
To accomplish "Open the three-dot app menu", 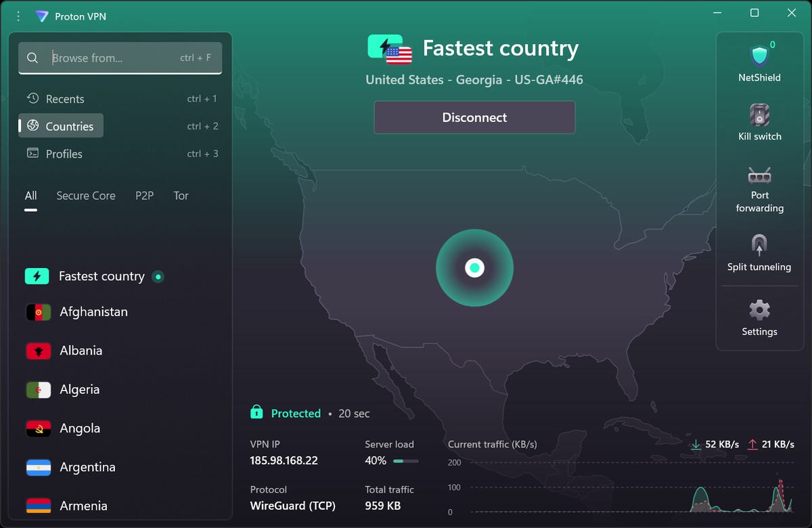I will (x=18, y=16).
